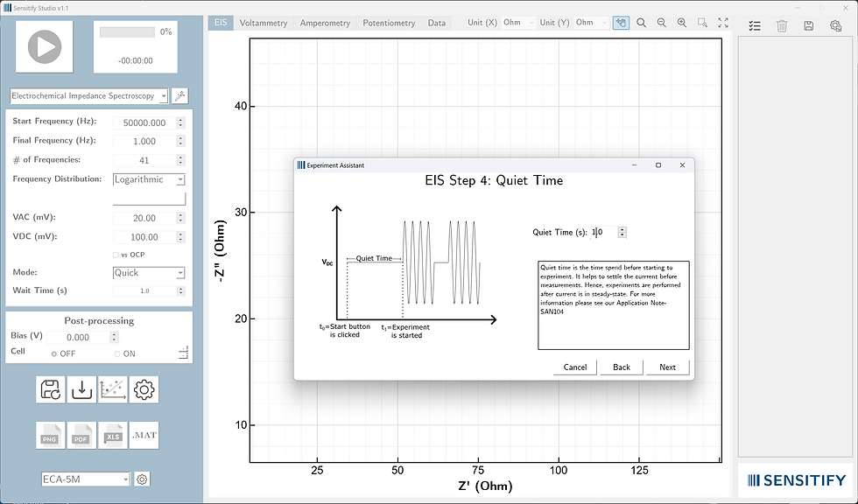Viewport: 858px width, 504px height.
Task: Adjust the Final Frequency stepper arrows
Action: tap(180, 141)
